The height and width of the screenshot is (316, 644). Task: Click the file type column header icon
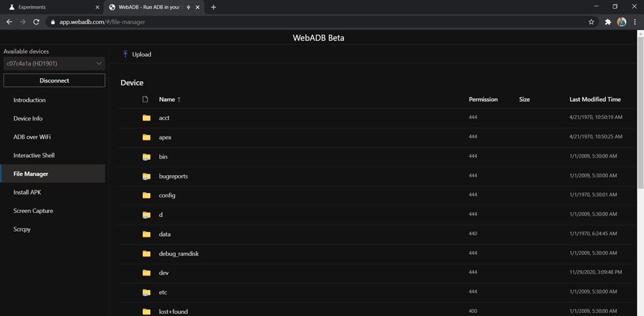tap(145, 99)
